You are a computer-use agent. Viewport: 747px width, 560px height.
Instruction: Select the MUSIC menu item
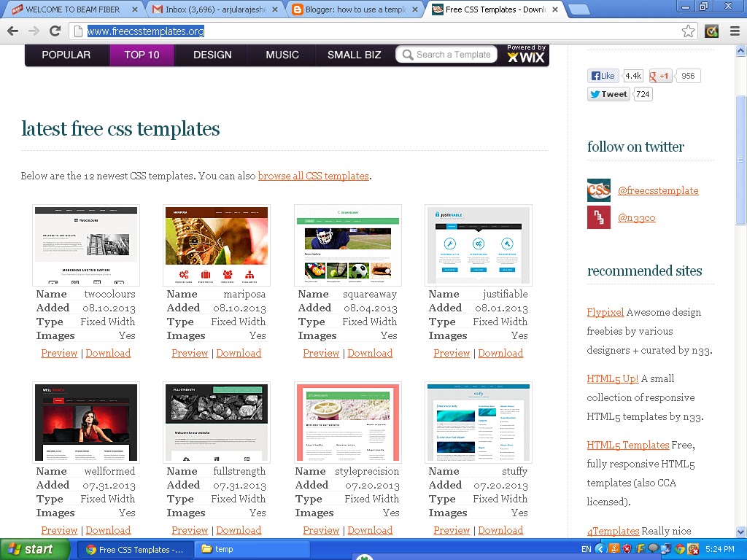(x=280, y=54)
